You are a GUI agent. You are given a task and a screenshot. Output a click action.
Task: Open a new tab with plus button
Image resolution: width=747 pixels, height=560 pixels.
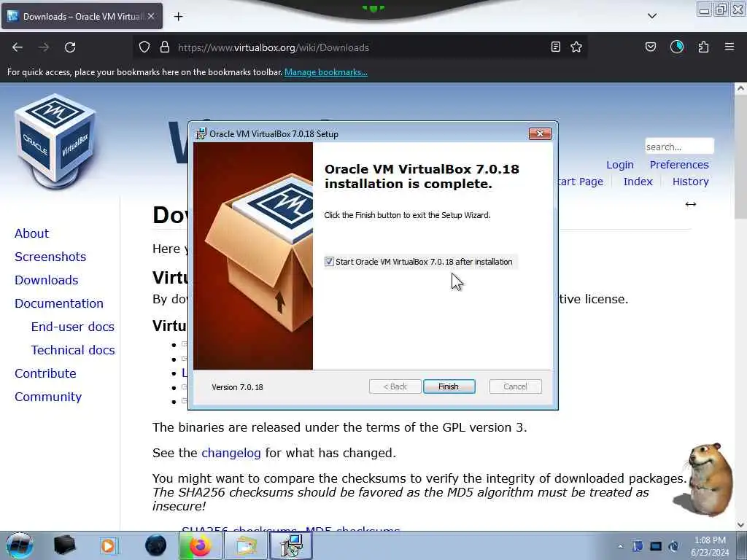tap(178, 17)
